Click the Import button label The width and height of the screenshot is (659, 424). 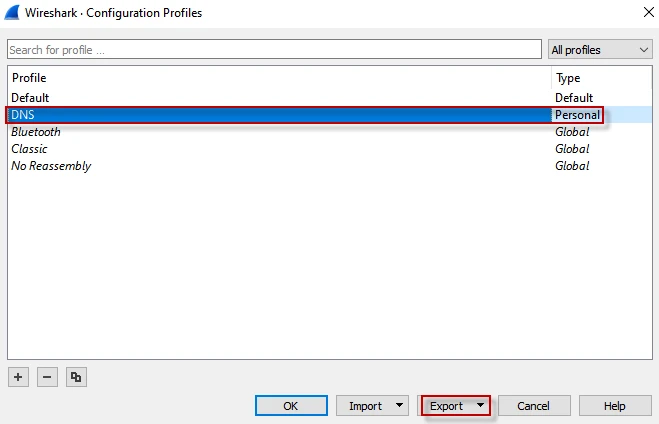pyautogui.click(x=365, y=406)
